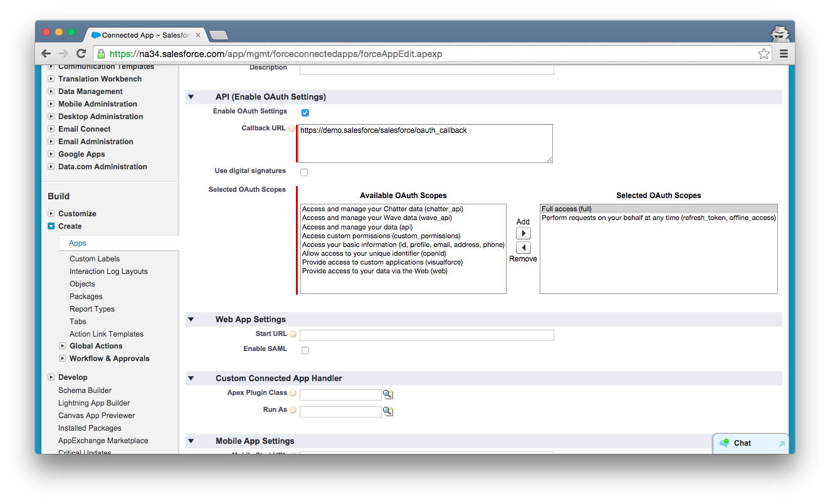Screen dimensions: 830x504
Task: Open the Objects page
Action: point(82,284)
